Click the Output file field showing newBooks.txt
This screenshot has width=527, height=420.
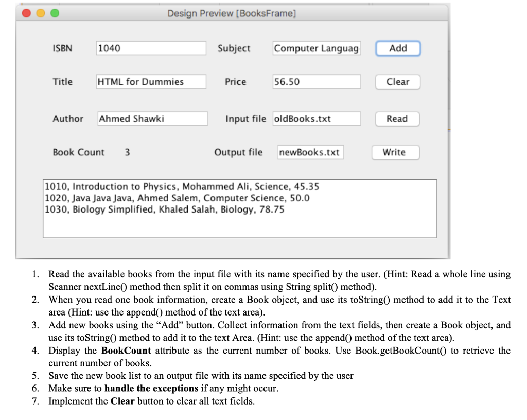310,152
